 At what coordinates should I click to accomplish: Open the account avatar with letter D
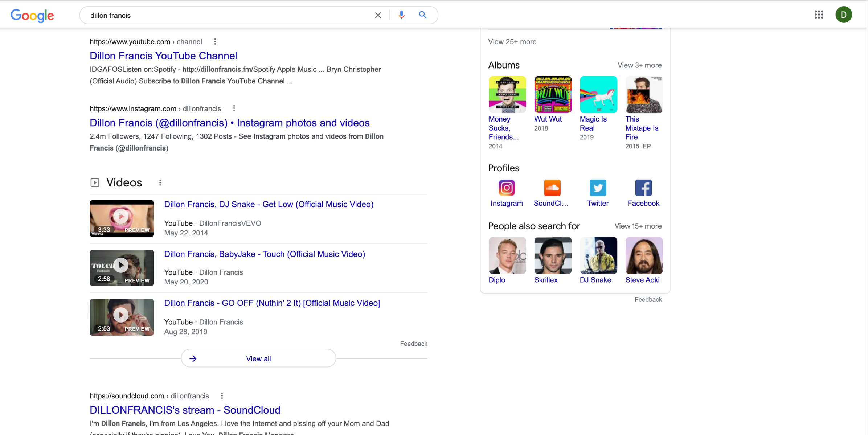click(x=844, y=15)
